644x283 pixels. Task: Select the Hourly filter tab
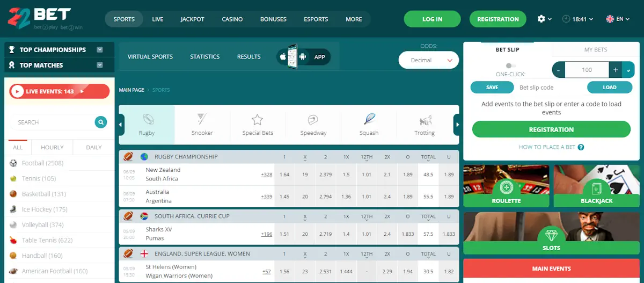click(x=52, y=147)
